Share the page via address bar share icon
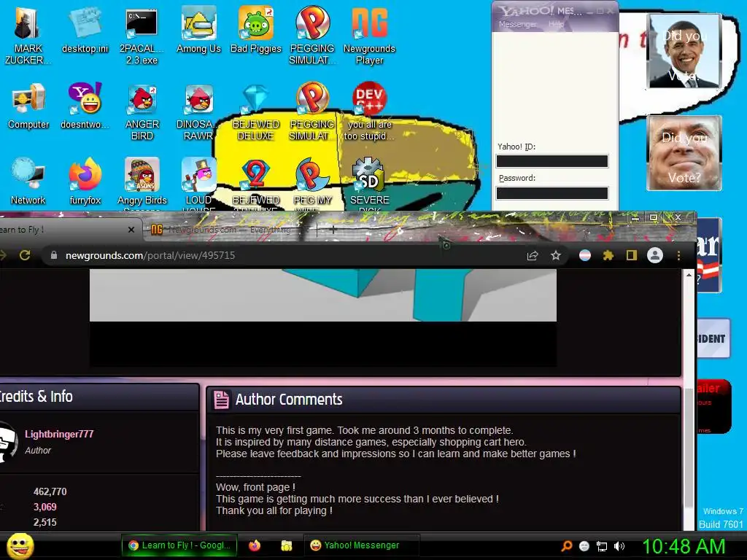Screen dimensions: 747x560 click(532, 256)
